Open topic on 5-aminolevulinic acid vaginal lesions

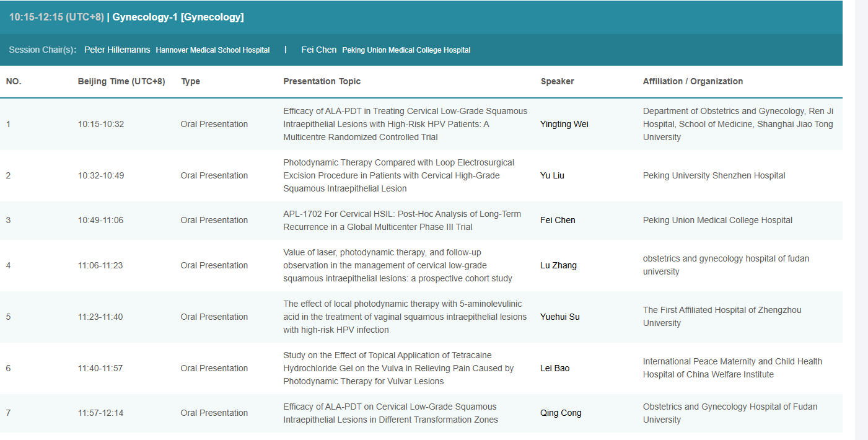[x=405, y=317]
